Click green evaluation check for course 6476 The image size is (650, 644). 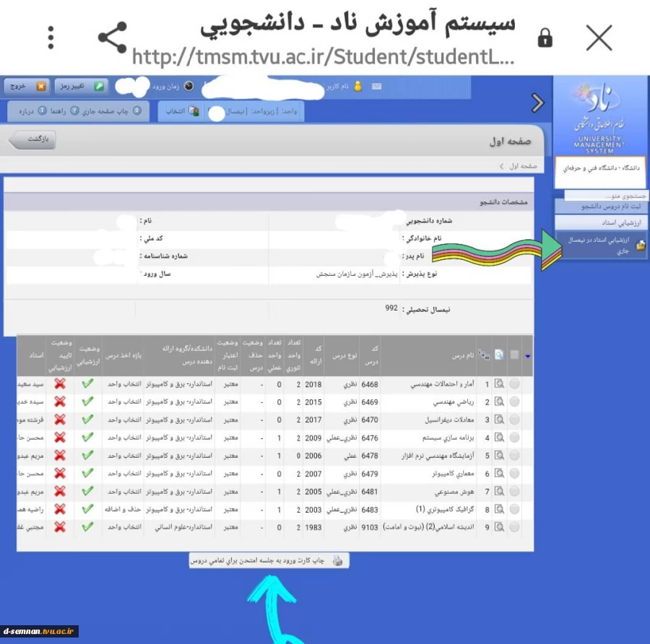87,437
